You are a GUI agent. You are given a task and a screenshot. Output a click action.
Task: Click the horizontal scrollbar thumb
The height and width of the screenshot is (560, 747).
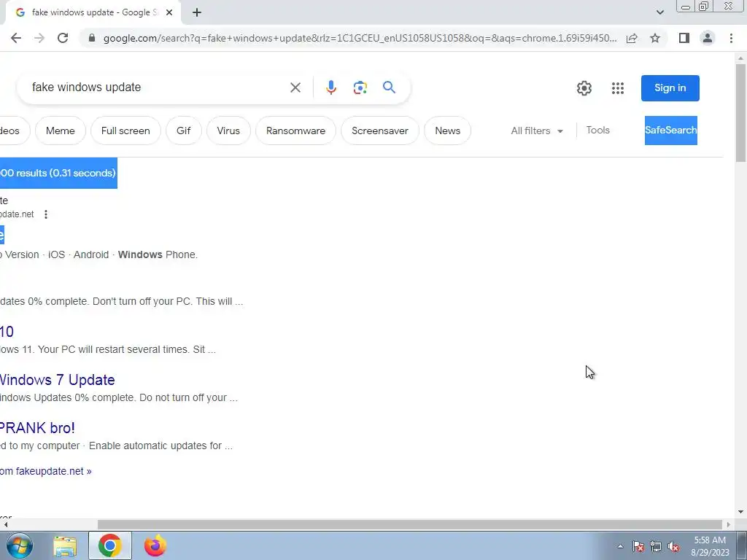pyautogui.click(x=410, y=524)
